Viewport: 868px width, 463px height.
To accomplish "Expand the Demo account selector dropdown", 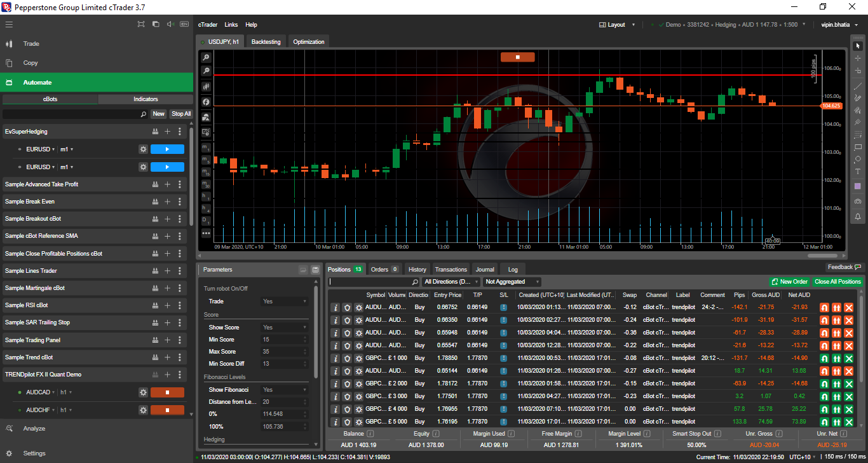I will click(804, 25).
